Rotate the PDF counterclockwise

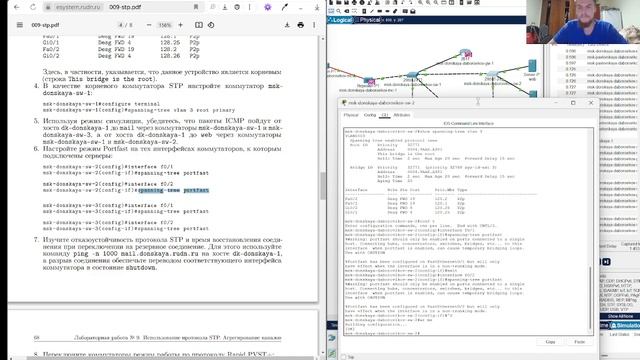tap(211, 25)
